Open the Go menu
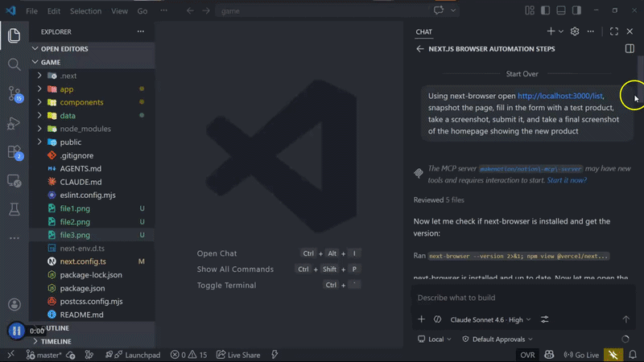The image size is (644, 362). coord(142,11)
